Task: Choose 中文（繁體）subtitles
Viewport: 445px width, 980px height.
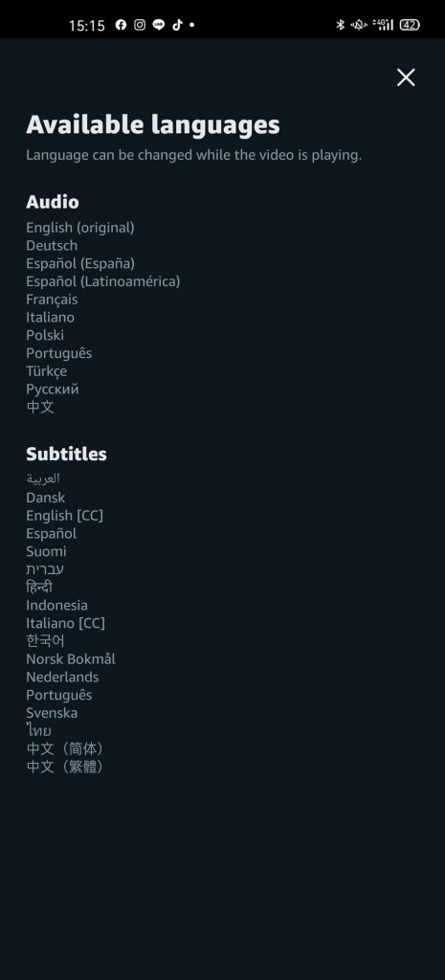Action: click(x=65, y=767)
